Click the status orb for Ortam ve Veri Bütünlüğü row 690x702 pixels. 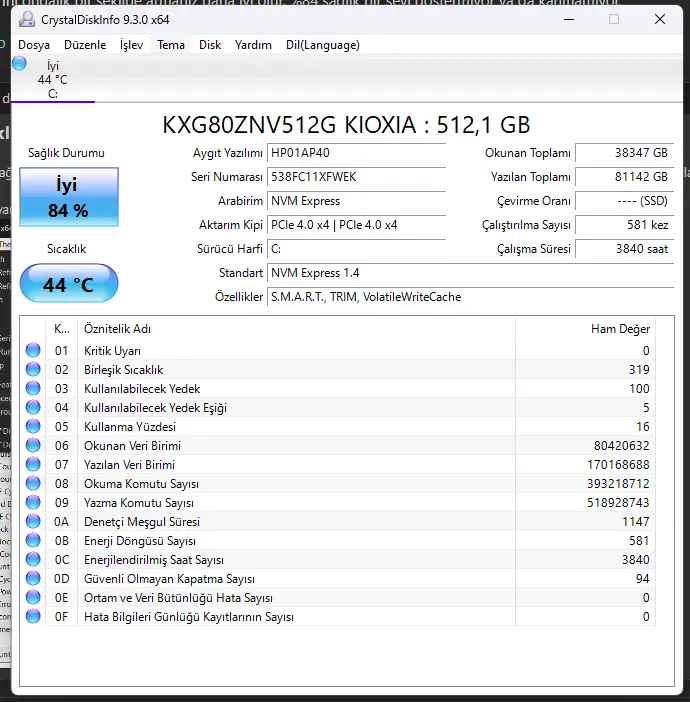click(33, 597)
